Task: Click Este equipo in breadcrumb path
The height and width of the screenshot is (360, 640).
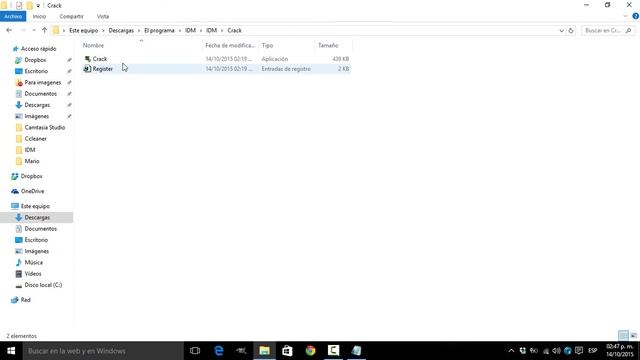Action: 83,30
